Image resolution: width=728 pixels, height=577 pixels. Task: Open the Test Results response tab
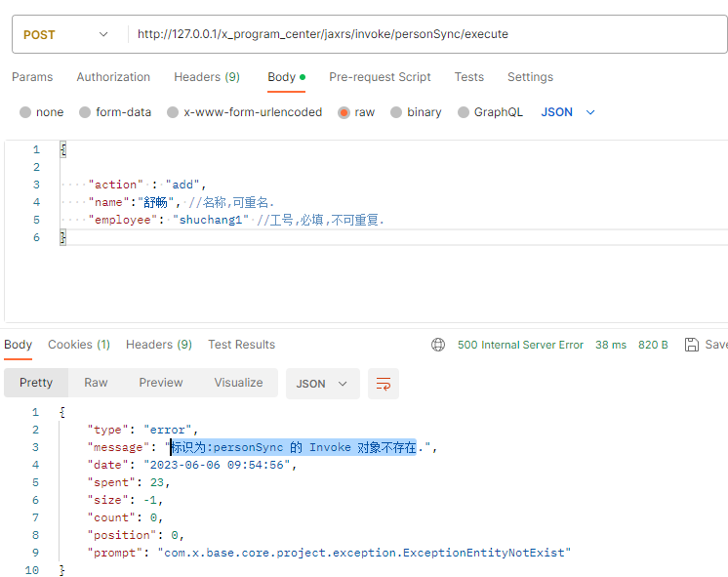241,345
